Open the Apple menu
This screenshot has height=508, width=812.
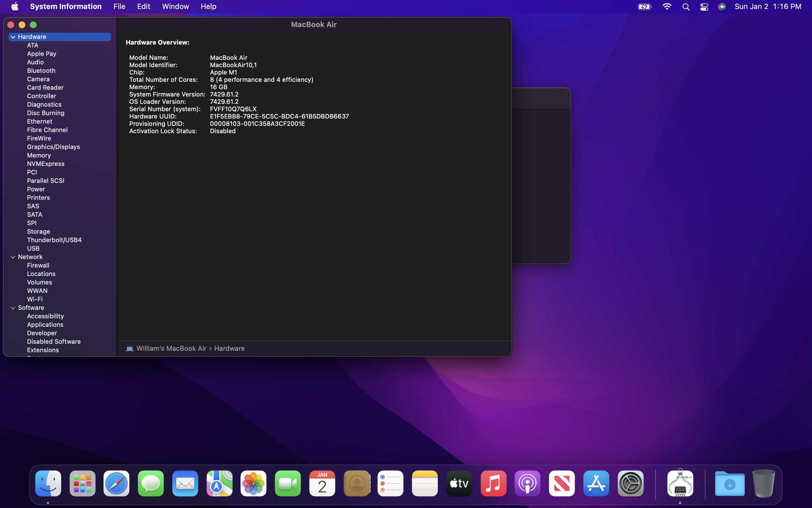coord(15,7)
